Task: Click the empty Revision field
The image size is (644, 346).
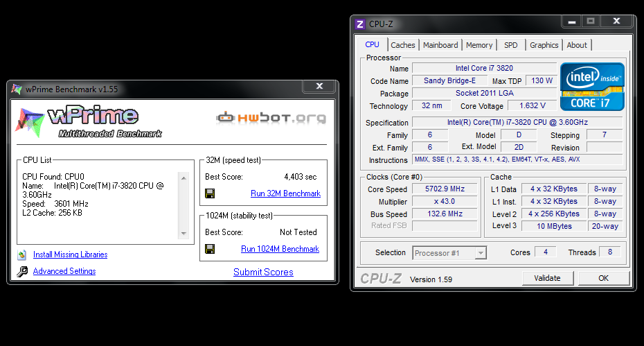Action: [605, 147]
